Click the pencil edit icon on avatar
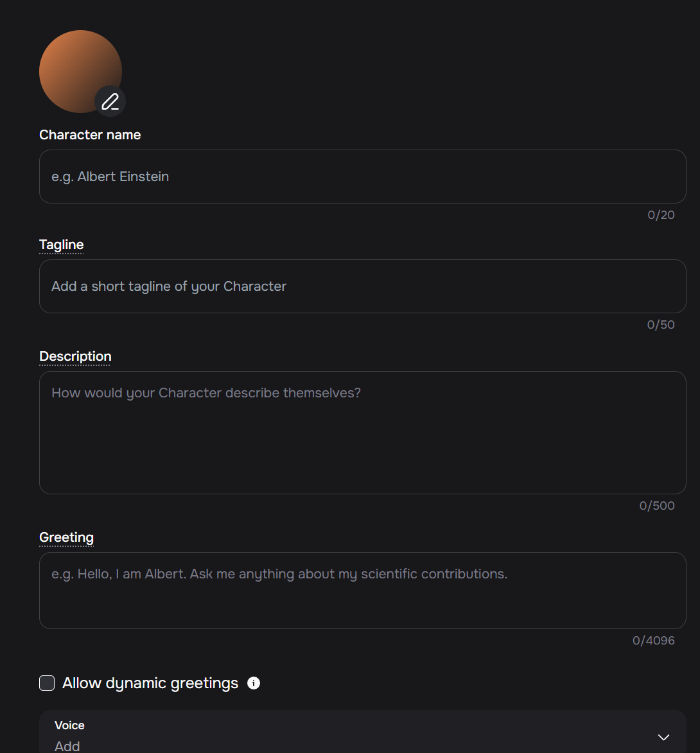 110,101
